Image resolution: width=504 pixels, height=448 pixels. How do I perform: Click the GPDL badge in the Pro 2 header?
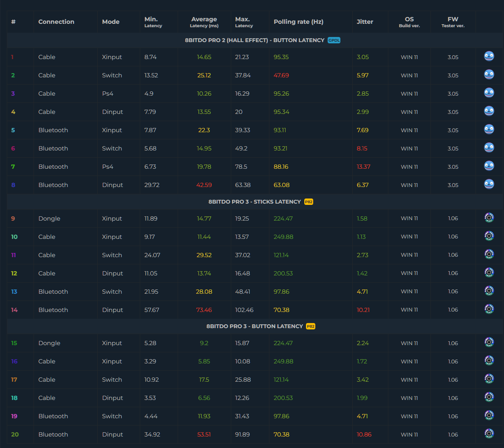pos(334,40)
